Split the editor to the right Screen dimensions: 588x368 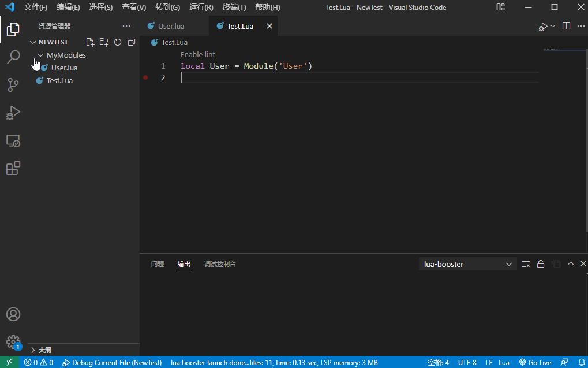(566, 26)
